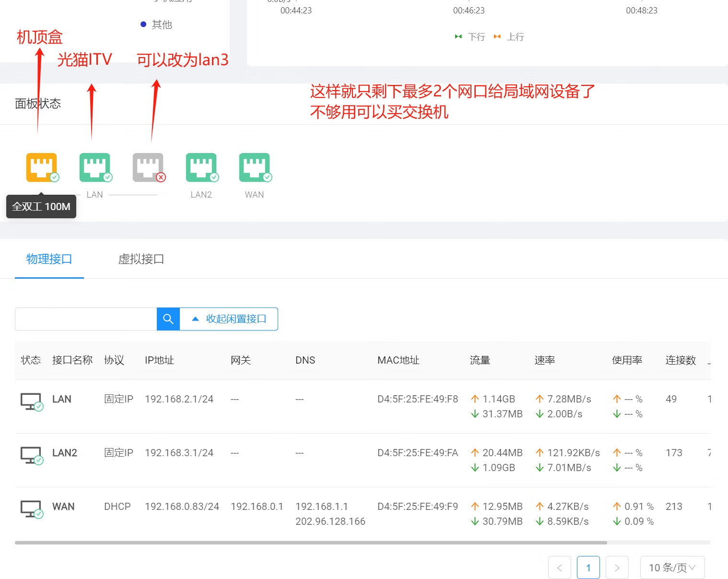The width and height of the screenshot is (728, 579).
Task: Click the LAN interface name in table
Action: (62, 399)
